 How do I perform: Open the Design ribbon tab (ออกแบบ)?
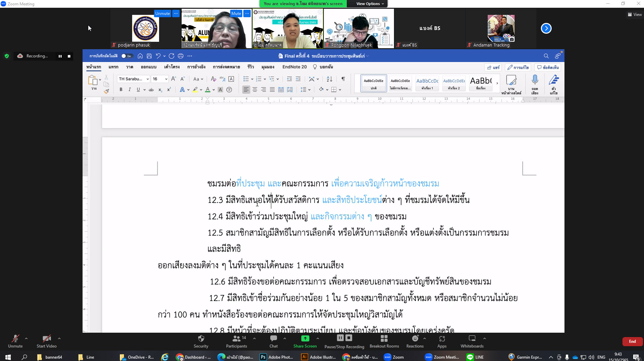[149, 67]
